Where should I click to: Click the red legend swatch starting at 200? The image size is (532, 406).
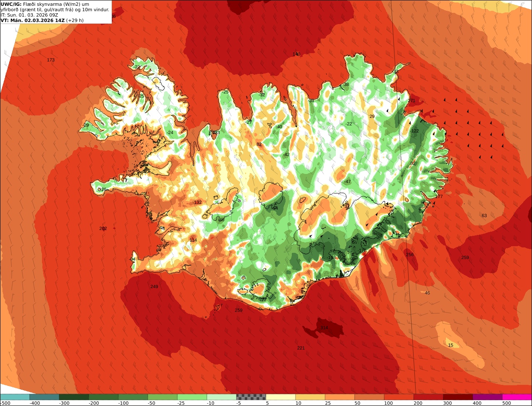[429, 397]
